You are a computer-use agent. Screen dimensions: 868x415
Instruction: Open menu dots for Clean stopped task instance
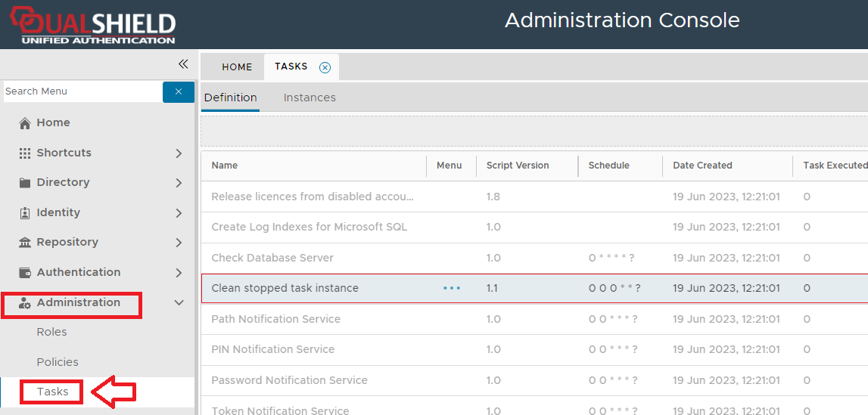coord(452,288)
